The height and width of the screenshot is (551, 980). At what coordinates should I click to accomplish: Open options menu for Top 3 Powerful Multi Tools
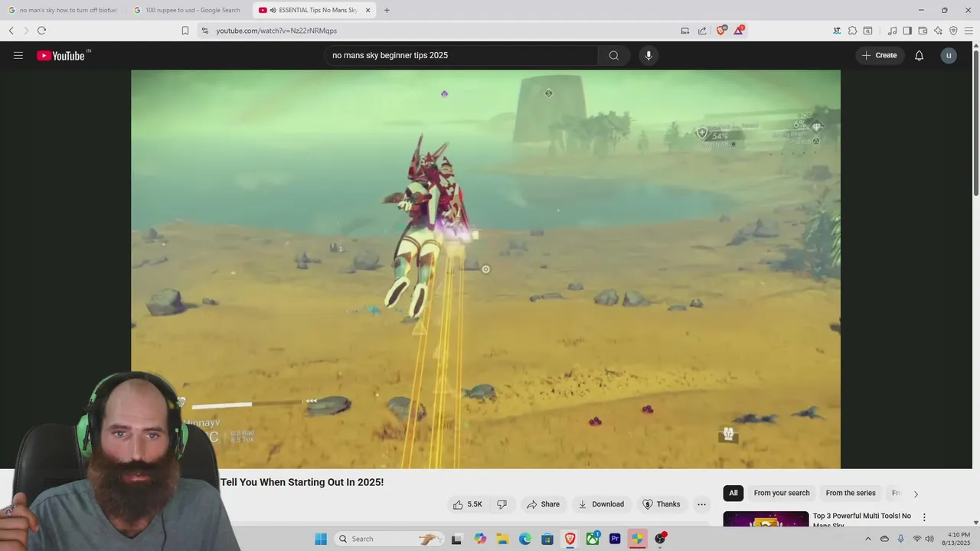[924, 517]
